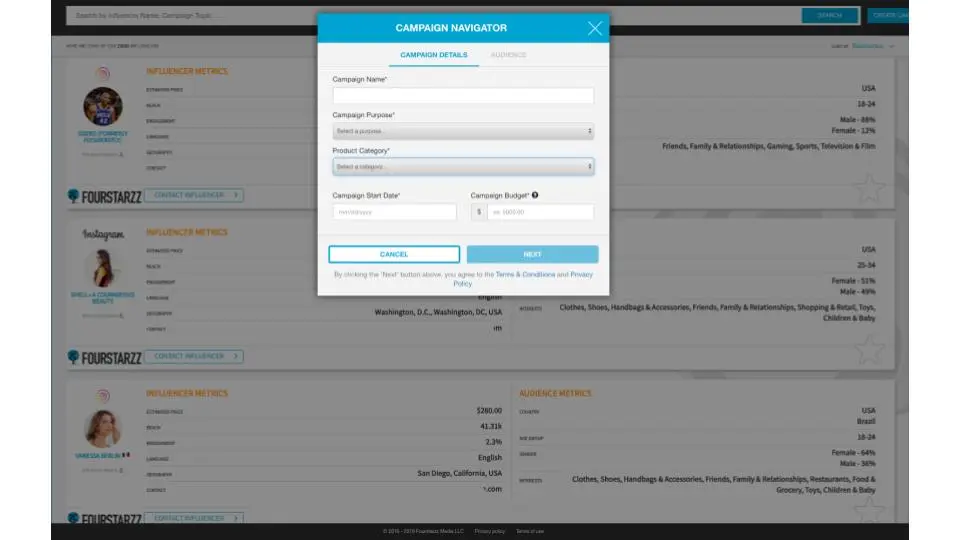Click the Instagram icon above the third influencer photo
This screenshot has height=540, width=960.
coord(103,396)
